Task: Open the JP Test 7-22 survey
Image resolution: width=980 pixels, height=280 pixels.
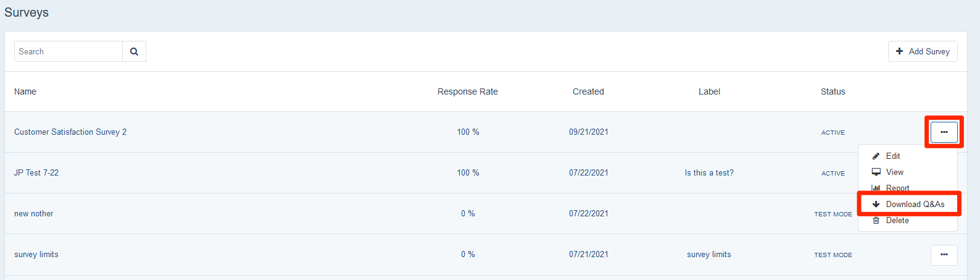Action: 36,173
